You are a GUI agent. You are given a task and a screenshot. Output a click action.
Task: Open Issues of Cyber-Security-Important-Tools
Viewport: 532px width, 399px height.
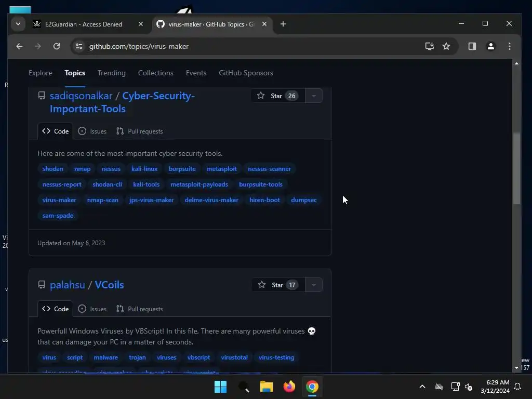pos(92,131)
